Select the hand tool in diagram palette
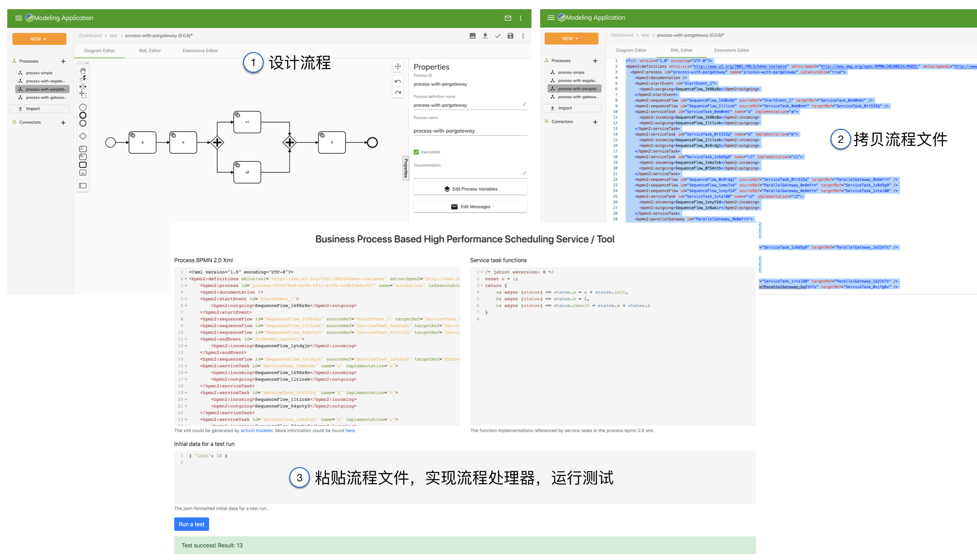 point(83,70)
